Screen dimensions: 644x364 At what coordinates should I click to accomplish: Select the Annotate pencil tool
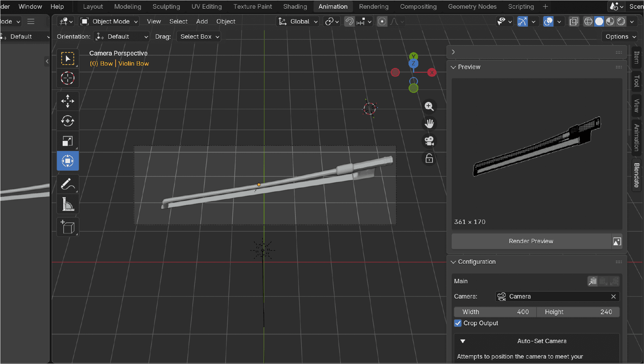tap(68, 184)
